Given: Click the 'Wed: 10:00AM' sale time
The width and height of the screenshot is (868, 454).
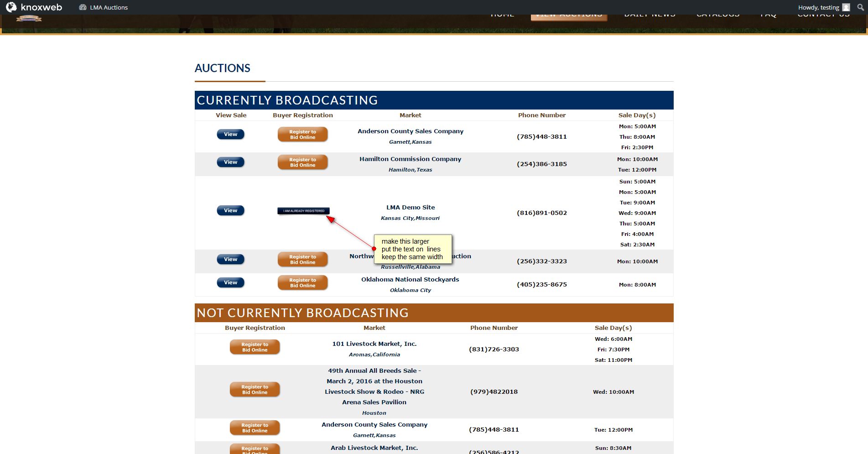Looking at the screenshot, I should coord(613,392).
